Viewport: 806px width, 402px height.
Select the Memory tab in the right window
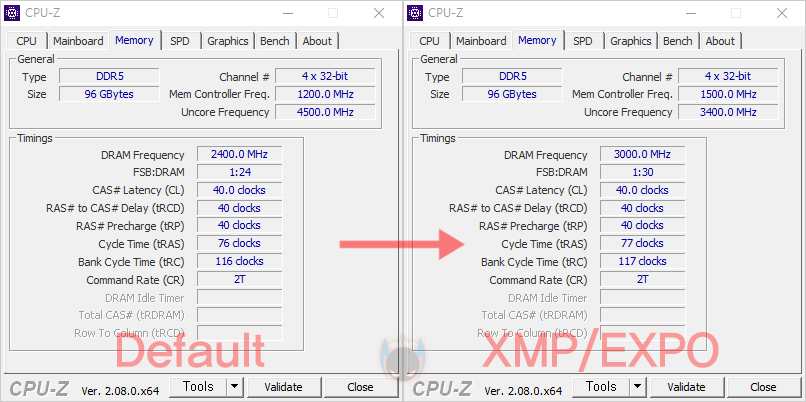pyautogui.click(x=537, y=40)
